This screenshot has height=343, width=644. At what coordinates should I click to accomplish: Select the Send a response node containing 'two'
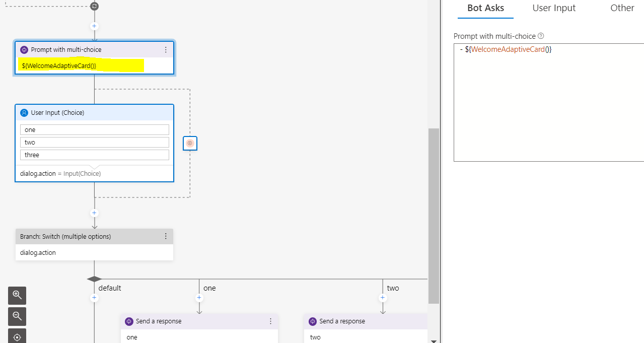366,329
